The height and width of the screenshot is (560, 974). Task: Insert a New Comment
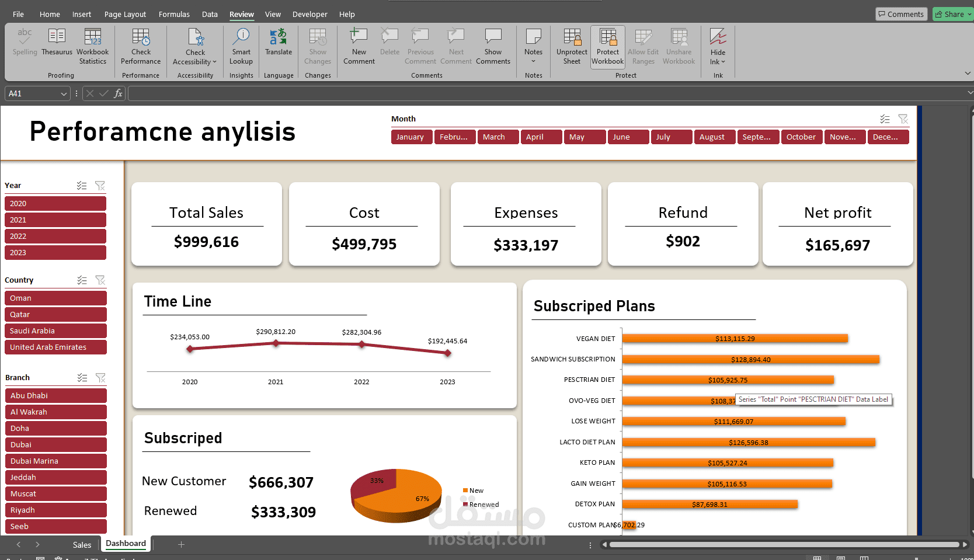(358, 46)
